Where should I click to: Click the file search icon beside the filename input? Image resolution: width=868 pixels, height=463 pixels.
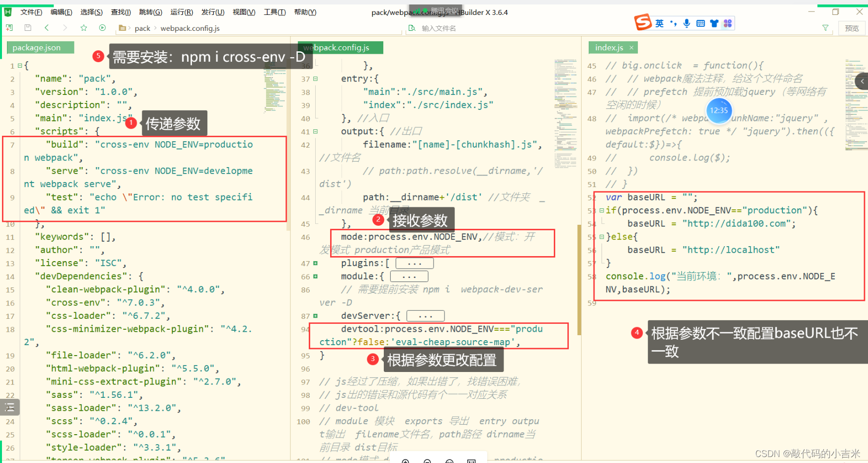coord(412,28)
